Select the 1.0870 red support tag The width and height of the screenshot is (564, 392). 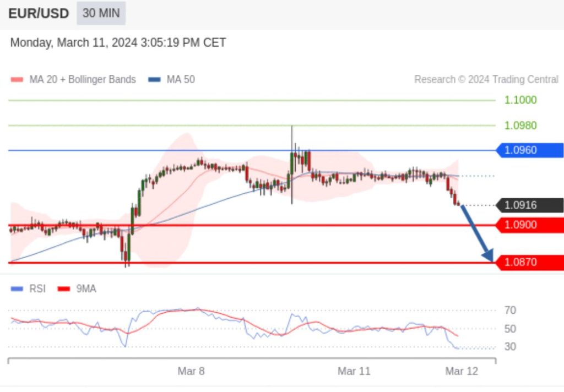(530, 263)
